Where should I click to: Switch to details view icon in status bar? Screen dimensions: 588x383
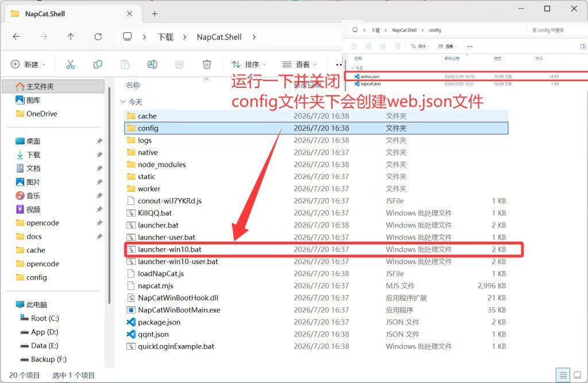[x=563, y=375]
